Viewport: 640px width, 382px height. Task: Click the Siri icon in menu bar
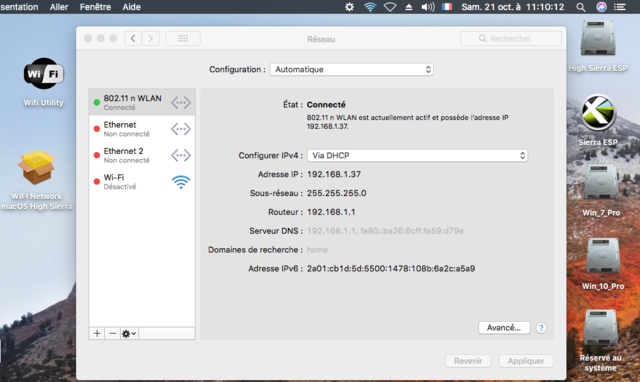pos(601,7)
